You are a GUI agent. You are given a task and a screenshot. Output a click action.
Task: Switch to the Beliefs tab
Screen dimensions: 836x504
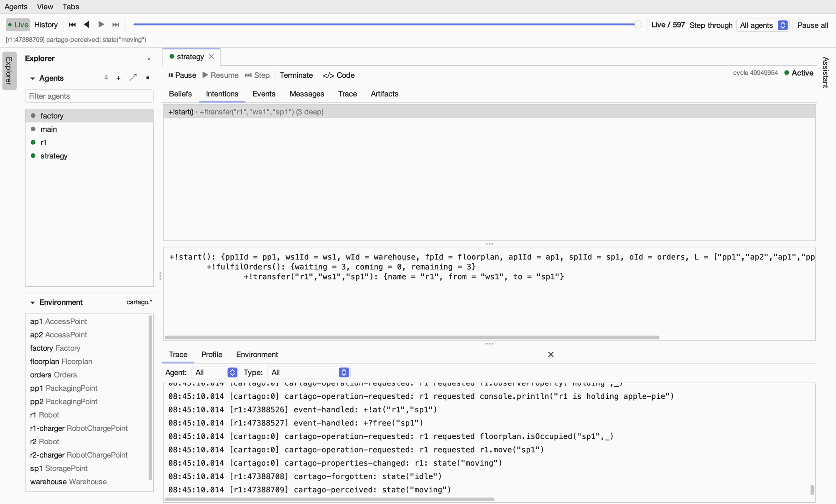(180, 94)
